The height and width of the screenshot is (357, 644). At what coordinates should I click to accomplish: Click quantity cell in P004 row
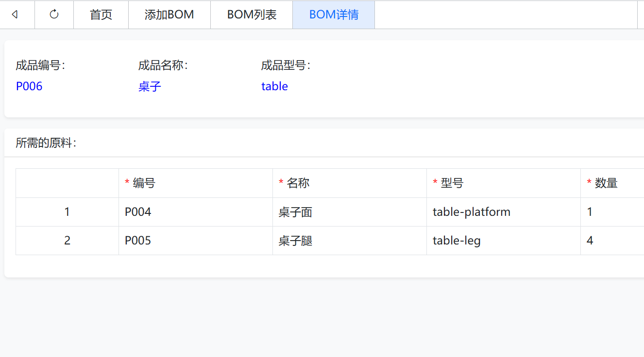tap(612, 212)
